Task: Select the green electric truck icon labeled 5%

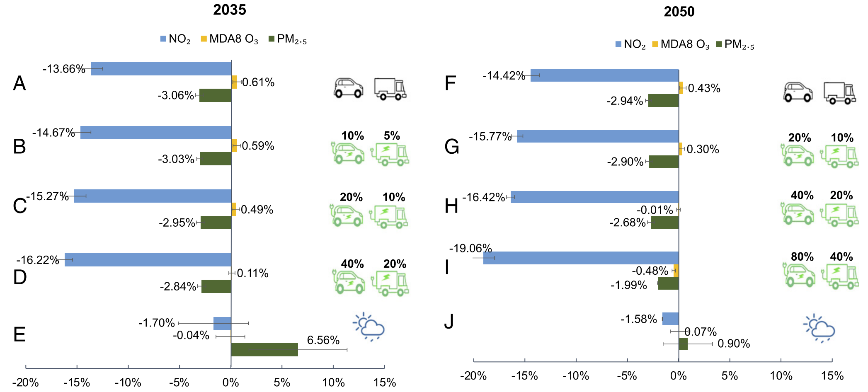Action: coord(390,154)
